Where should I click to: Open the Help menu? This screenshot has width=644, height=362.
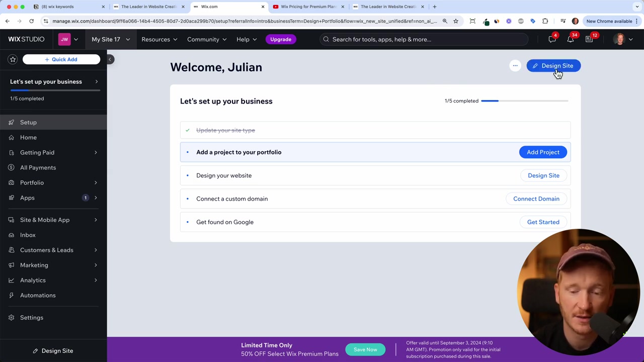(247, 39)
